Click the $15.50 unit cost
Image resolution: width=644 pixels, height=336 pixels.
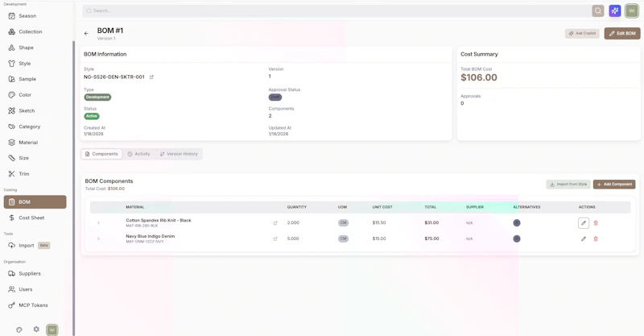click(x=379, y=223)
